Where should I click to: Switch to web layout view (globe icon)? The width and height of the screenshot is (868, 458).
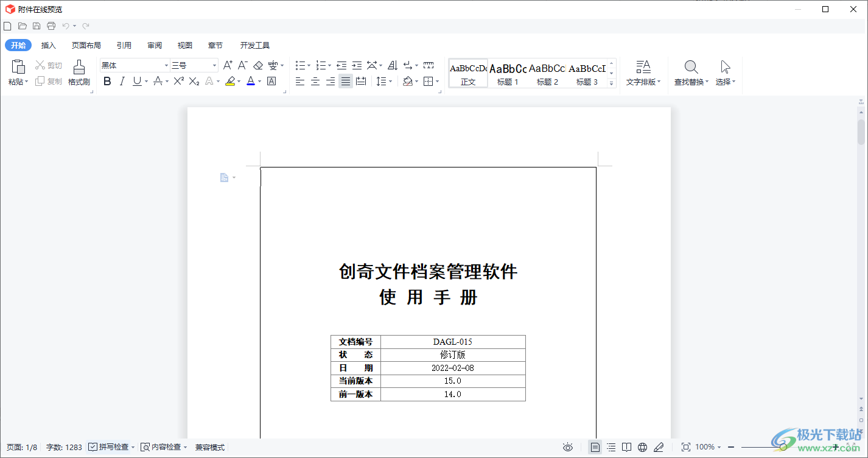tap(642, 447)
